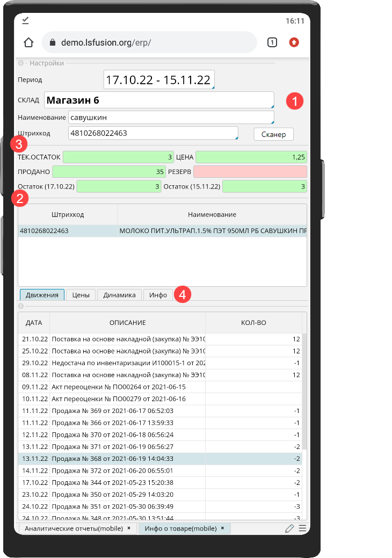This screenshot has width=392, height=558.
Task: Tap the red update arrow icon
Action: (x=294, y=42)
